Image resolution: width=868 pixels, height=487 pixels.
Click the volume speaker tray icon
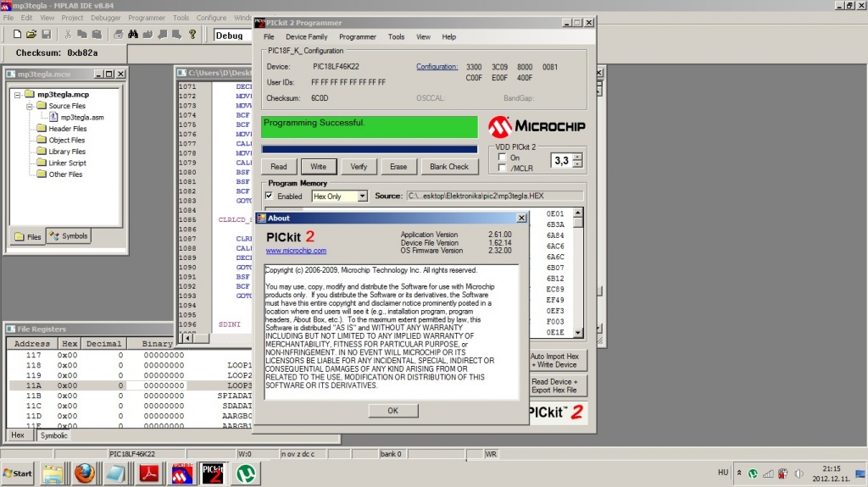click(x=798, y=473)
